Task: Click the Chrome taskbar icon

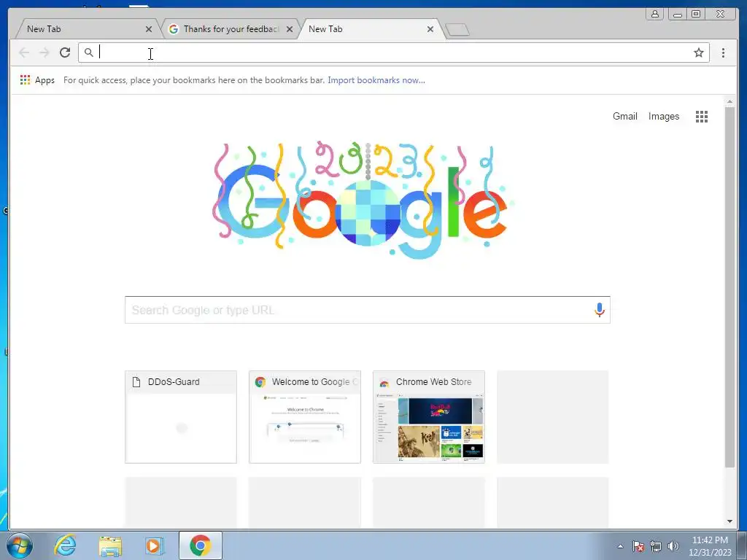Action: 200,545
